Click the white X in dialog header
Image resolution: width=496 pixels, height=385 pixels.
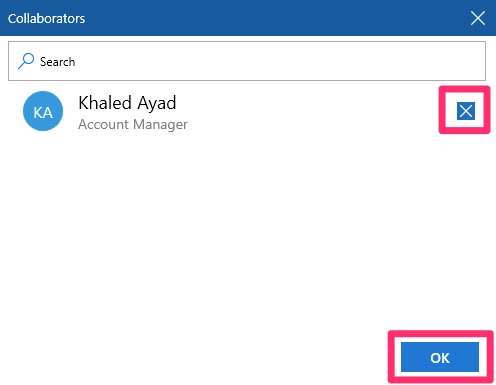(x=478, y=18)
